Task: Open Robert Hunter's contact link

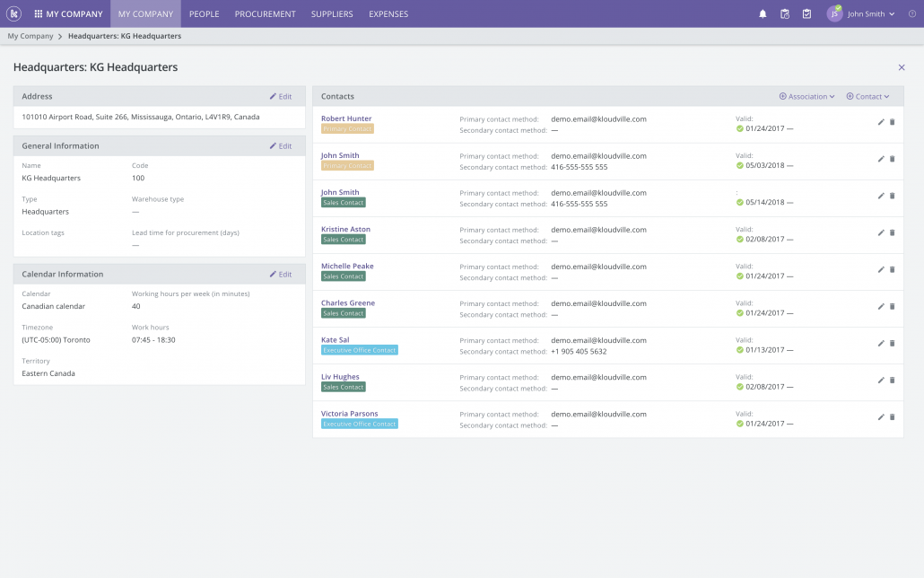Action: coord(346,118)
